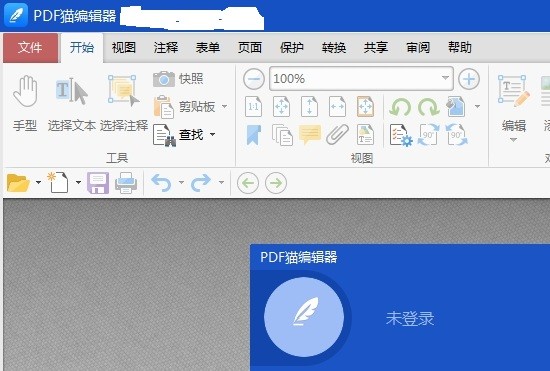The image size is (550, 371).
Task: Expand the open folder dropdown arrow
Action: 38,182
